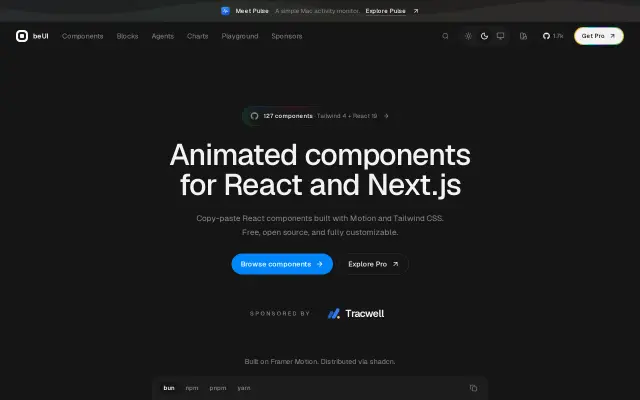The image size is (640, 400).
Task: Open GitHub repo with 1.7k stars
Action: coord(553,36)
